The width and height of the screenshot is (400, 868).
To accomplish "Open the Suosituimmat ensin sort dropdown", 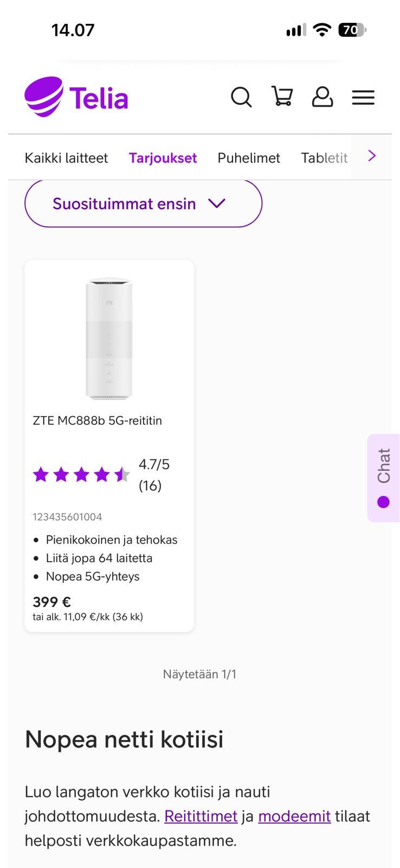I will pyautogui.click(x=143, y=203).
